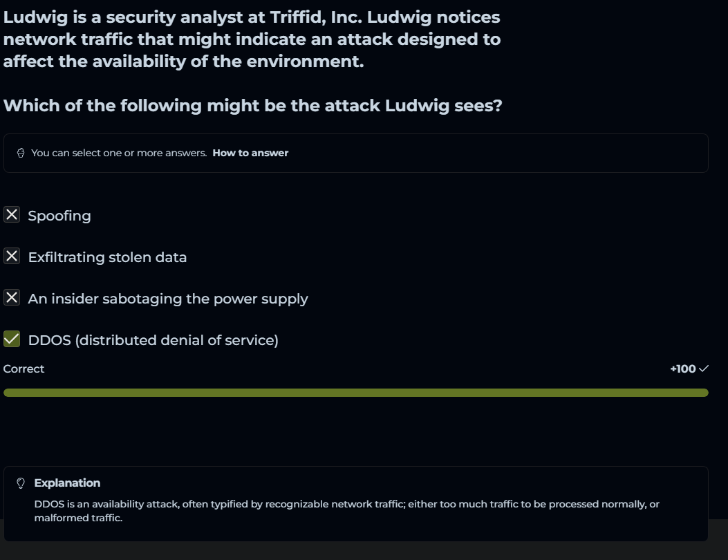Image resolution: width=728 pixels, height=560 pixels.
Task: Click the An insider sabotaging the power supply text
Action: click(168, 299)
